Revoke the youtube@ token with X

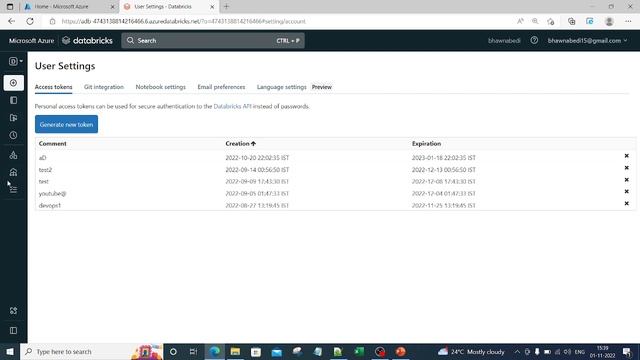(x=627, y=191)
